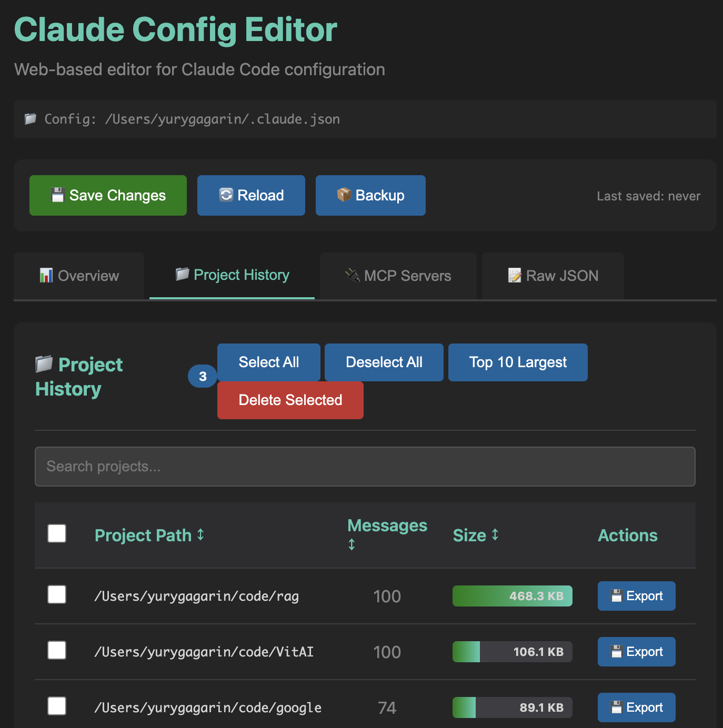
Task: Switch to the Raw JSON tab
Action: (x=553, y=276)
